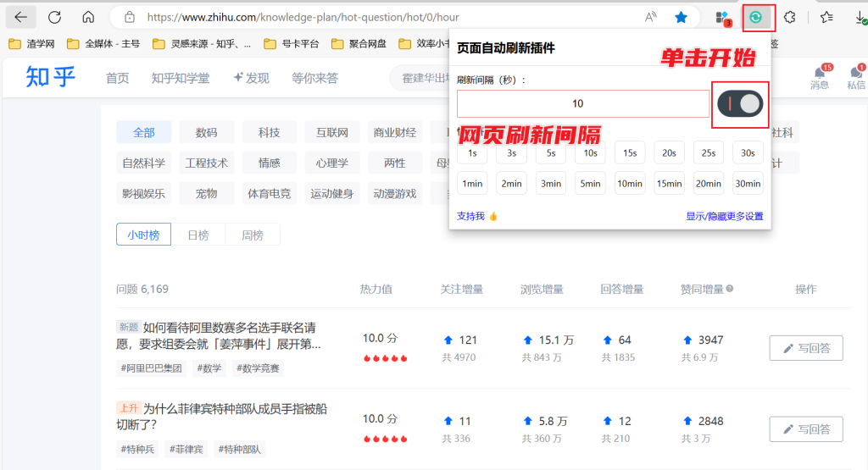Reload the page with the refresh icon
The height and width of the screenshot is (470, 868).
tap(54, 17)
